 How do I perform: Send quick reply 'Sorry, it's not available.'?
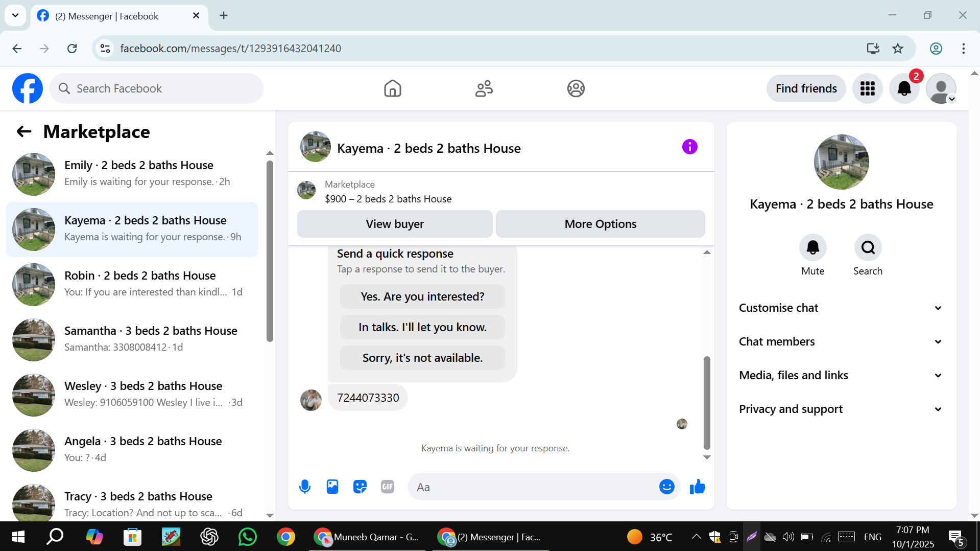pyautogui.click(x=422, y=358)
